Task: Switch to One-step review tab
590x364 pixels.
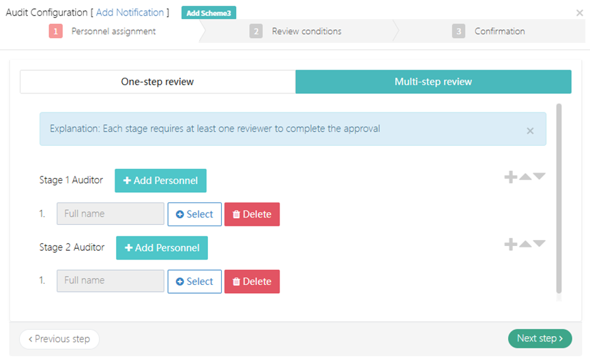Action: point(158,82)
